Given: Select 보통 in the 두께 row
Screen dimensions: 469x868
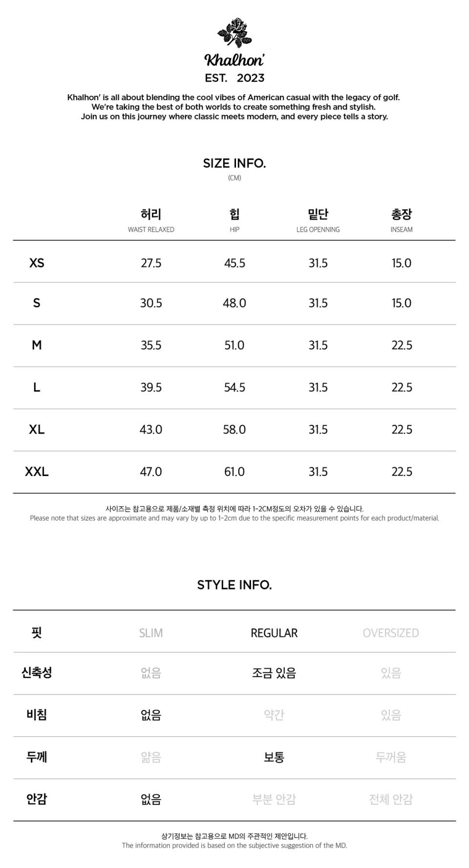Looking at the screenshot, I should 274,757.
